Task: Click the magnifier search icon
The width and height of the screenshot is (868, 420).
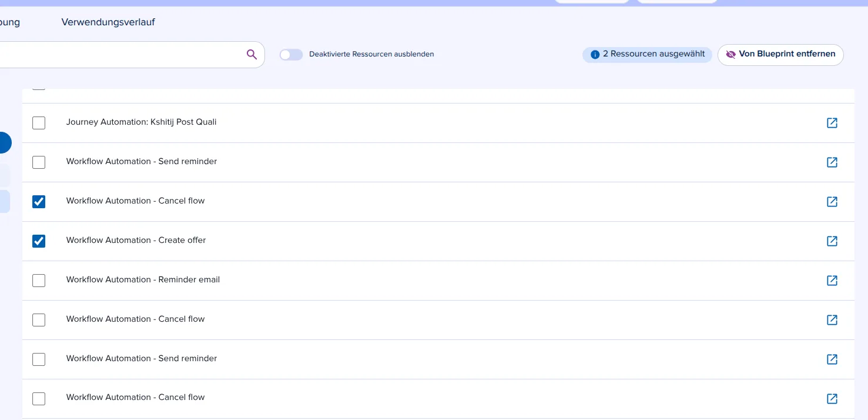Action: (252, 54)
